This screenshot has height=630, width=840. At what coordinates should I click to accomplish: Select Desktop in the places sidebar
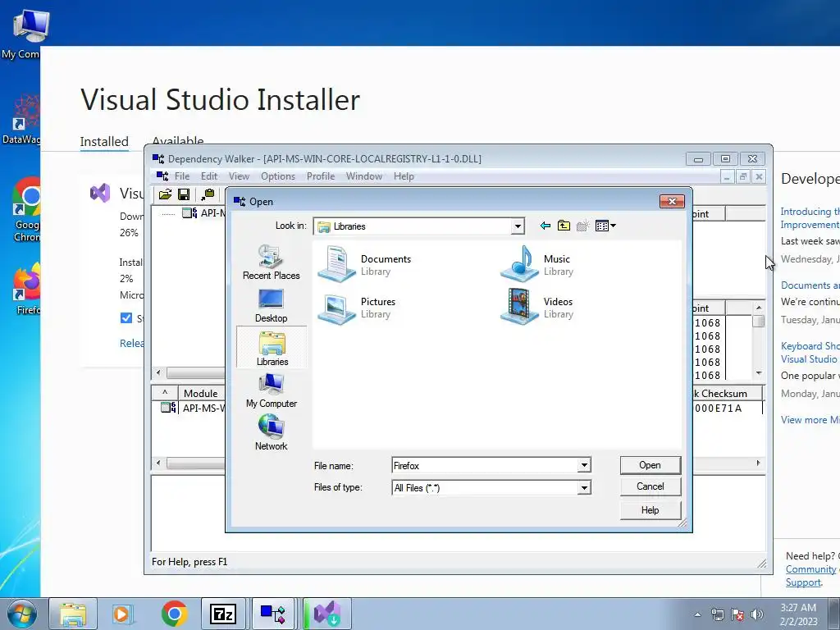pyautogui.click(x=271, y=305)
